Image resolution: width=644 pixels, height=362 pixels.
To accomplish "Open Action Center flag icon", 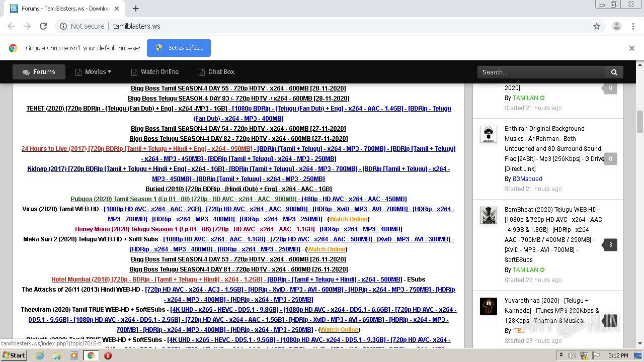I will click(x=596, y=355).
